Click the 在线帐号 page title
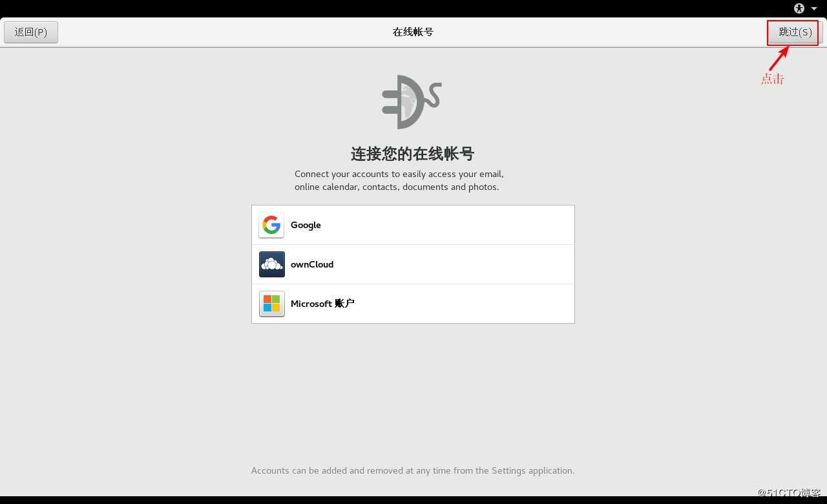This screenshot has width=827, height=504. point(413,32)
